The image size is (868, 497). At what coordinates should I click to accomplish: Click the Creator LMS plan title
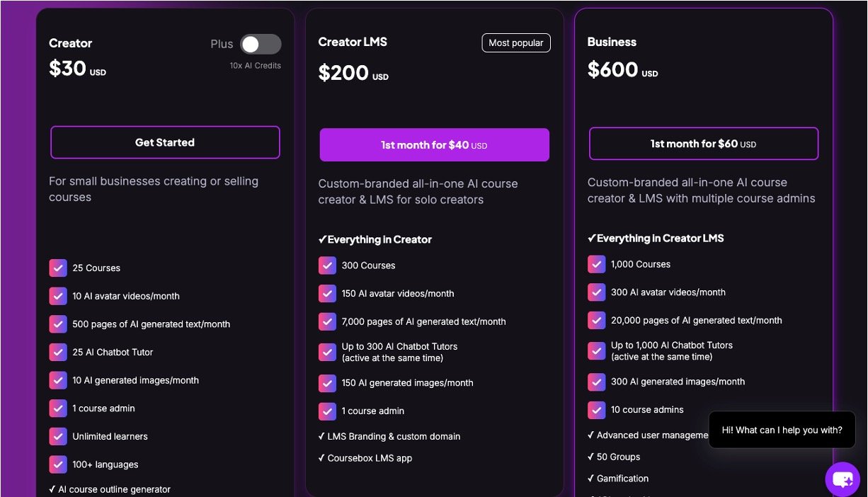[x=353, y=42]
